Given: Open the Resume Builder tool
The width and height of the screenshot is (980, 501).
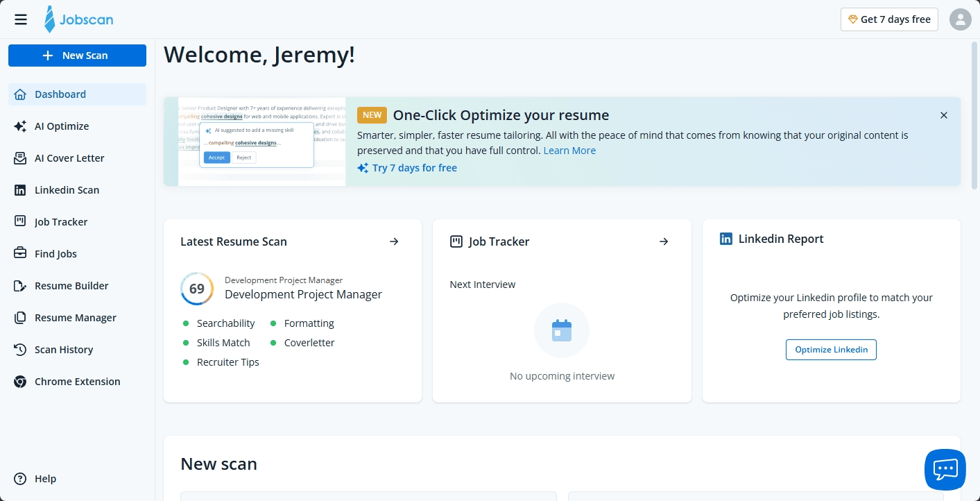Looking at the screenshot, I should pyautogui.click(x=71, y=285).
